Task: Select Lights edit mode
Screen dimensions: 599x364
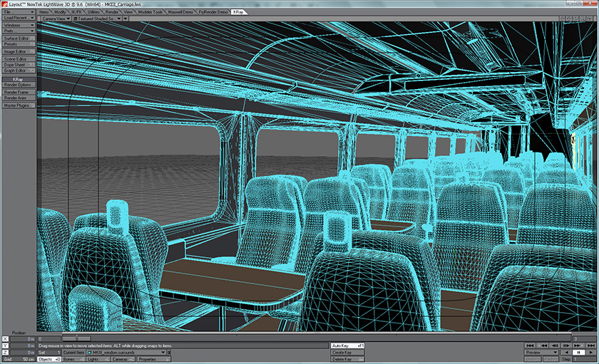Action: 96,359
